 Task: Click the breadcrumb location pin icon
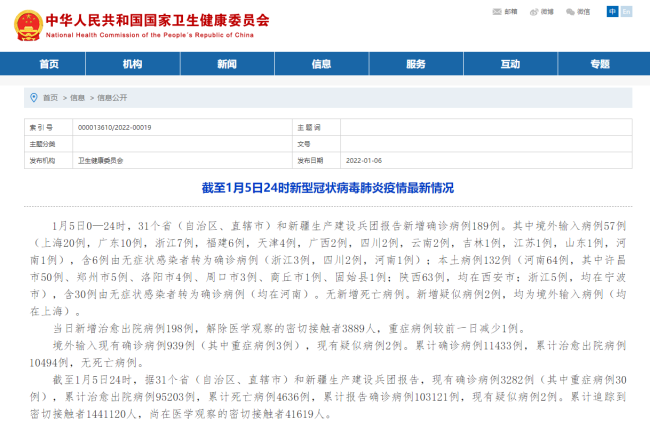point(34,98)
